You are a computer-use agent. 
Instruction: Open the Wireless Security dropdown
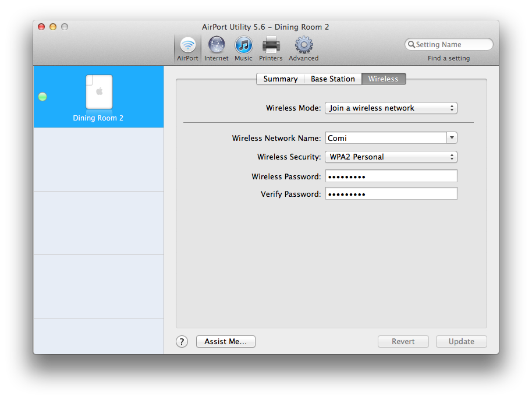click(x=391, y=157)
